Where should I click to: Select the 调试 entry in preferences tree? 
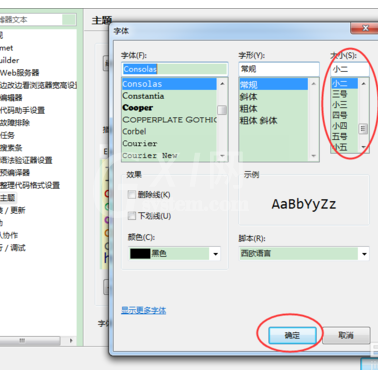pos(13,248)
